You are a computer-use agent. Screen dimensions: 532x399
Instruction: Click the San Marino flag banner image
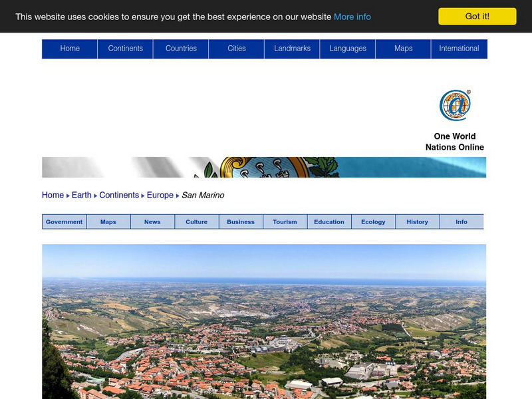(x=264, y=168)
